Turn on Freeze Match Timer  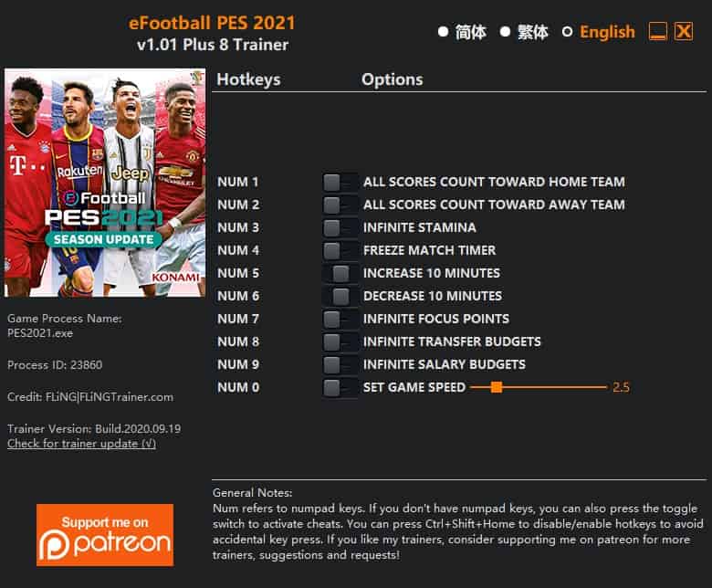point(340,251)
